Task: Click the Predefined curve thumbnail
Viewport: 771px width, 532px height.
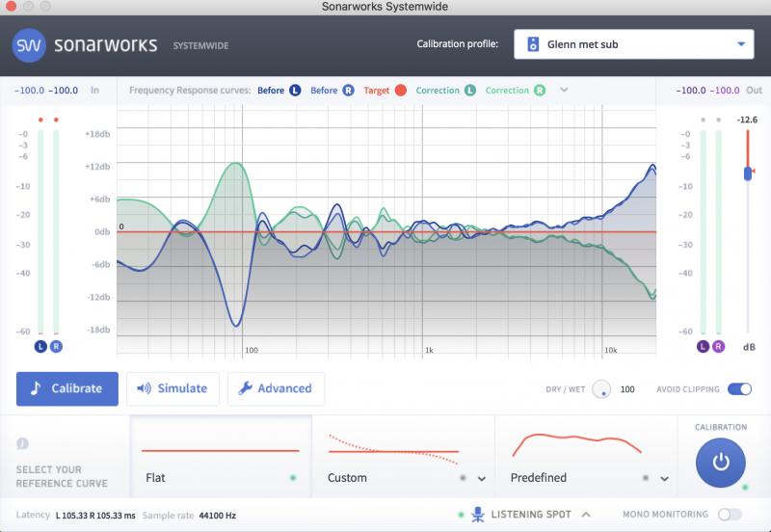Action: pyautogui.click(x=576, y=444)
